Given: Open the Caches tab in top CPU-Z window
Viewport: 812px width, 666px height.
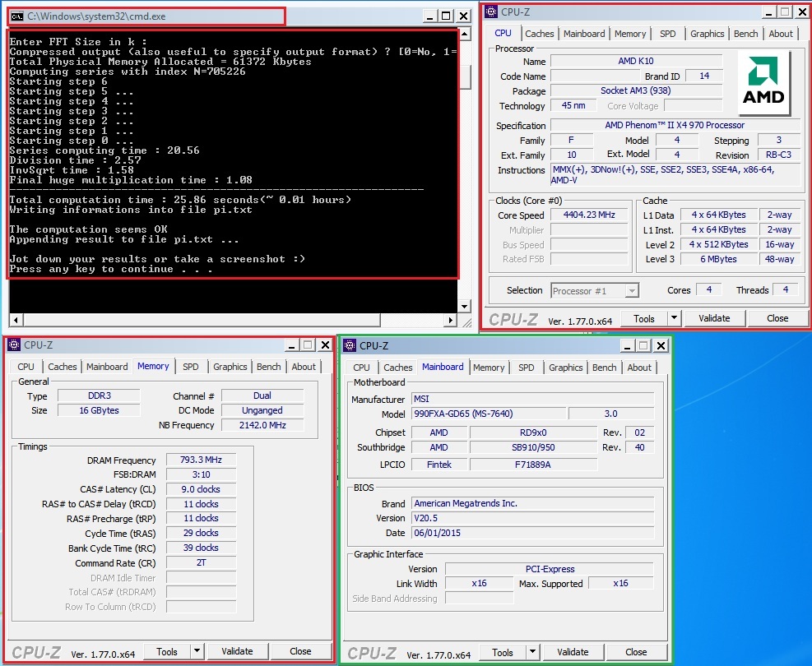Looking at the screenshot, I should [x=539, y=34].
